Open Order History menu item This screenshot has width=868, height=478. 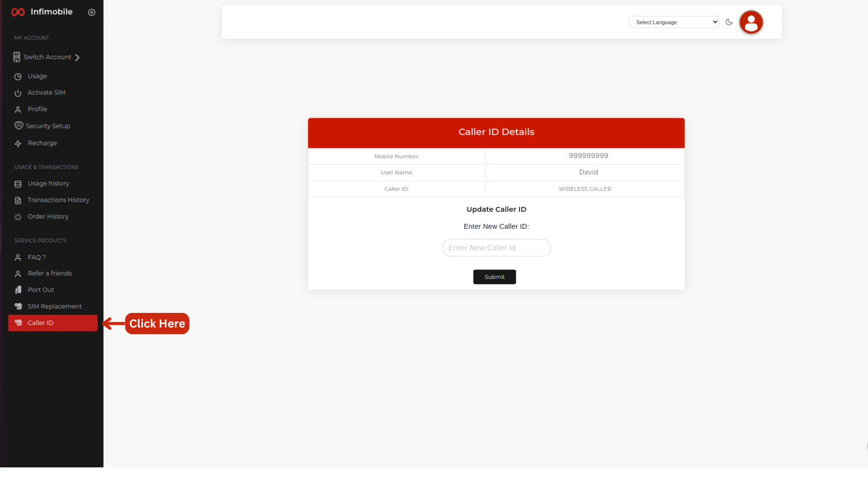(x=48, y=216)
